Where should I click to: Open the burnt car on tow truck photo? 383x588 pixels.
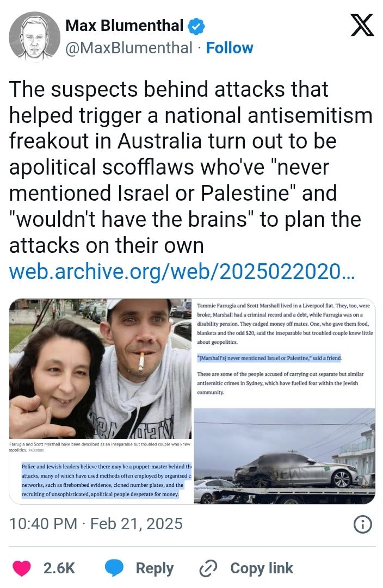click(x=285, y=456)
